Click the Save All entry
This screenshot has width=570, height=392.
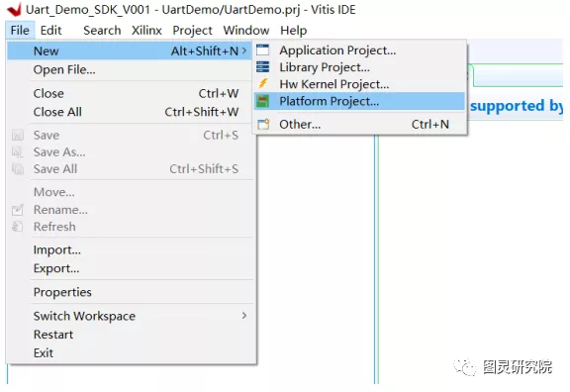pyautogui.click(x=129, y=169)
